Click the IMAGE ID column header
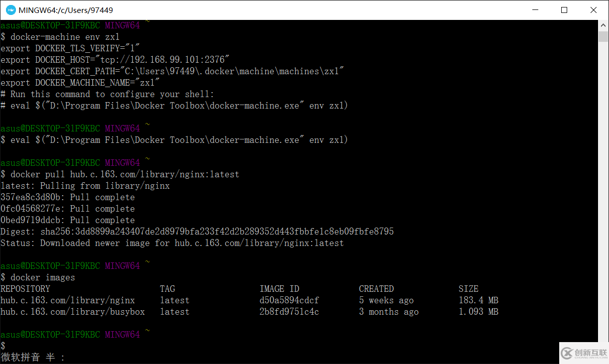Viewport: 609px width, 364px height. [279, 289]
